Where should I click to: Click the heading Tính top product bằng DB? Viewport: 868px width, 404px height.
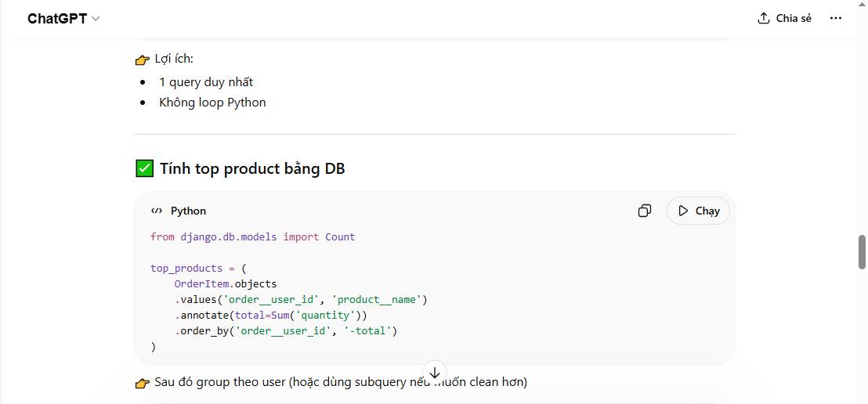pyautogui.click(x=251, y=168)
